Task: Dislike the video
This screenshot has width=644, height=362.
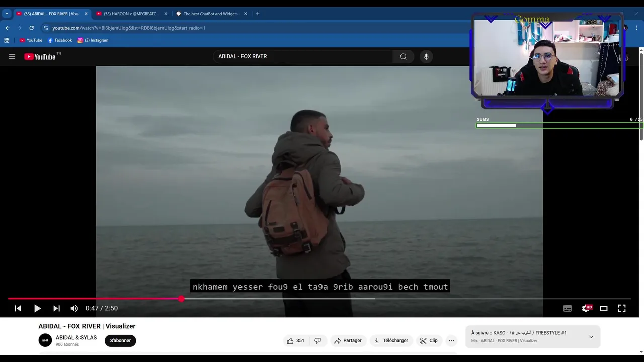Action: point(317,341)
